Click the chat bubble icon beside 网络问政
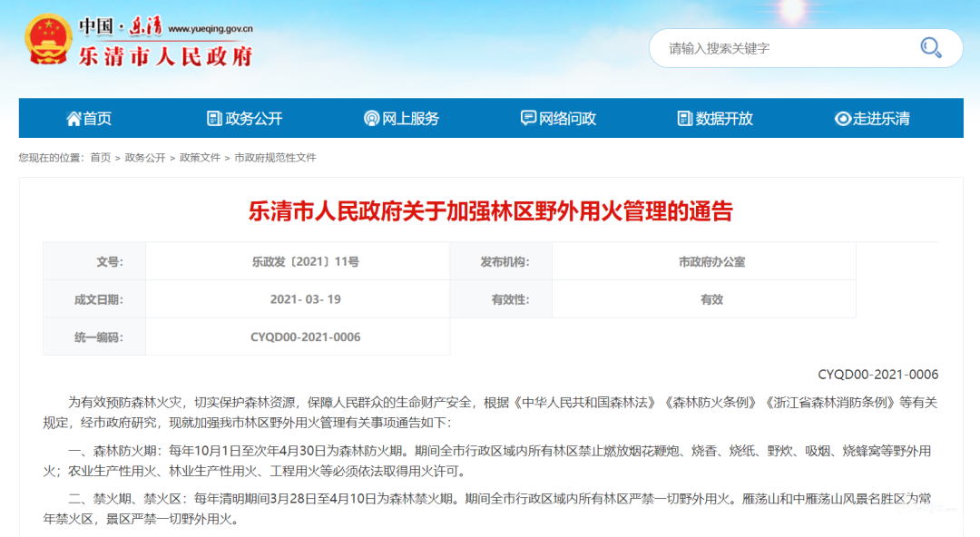Image resolution: width=980 pixels, height=537 pixels. click(528, 118)
